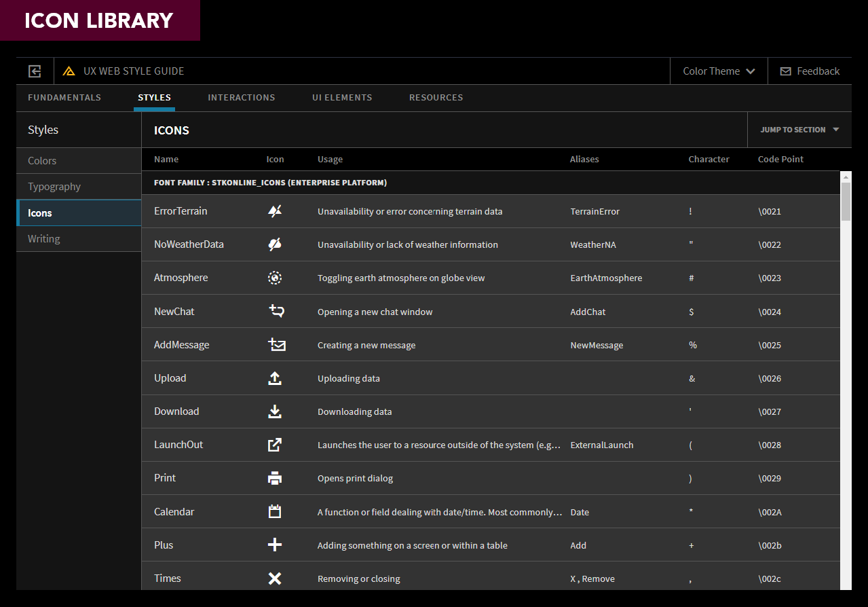Click the Code Point column header
This screenshot has height=607, width=868.
780,159
